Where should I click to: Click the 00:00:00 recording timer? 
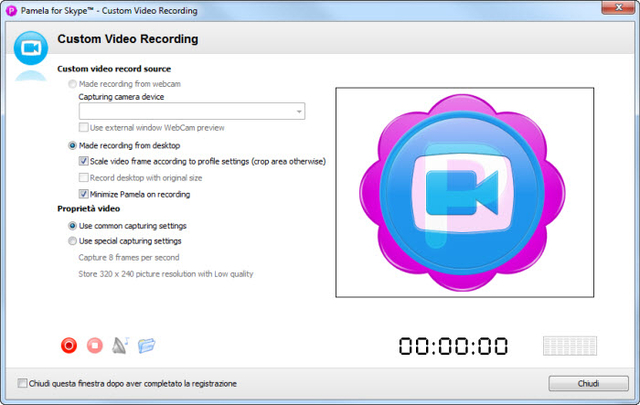pyautogui.click(x=453, y=346)
